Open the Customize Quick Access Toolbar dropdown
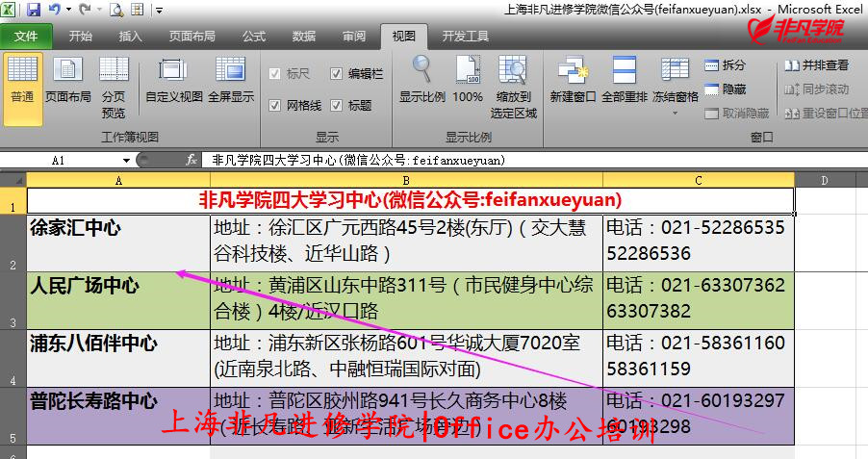This screenshot has height=459, width=868. (x=159, y=10)
